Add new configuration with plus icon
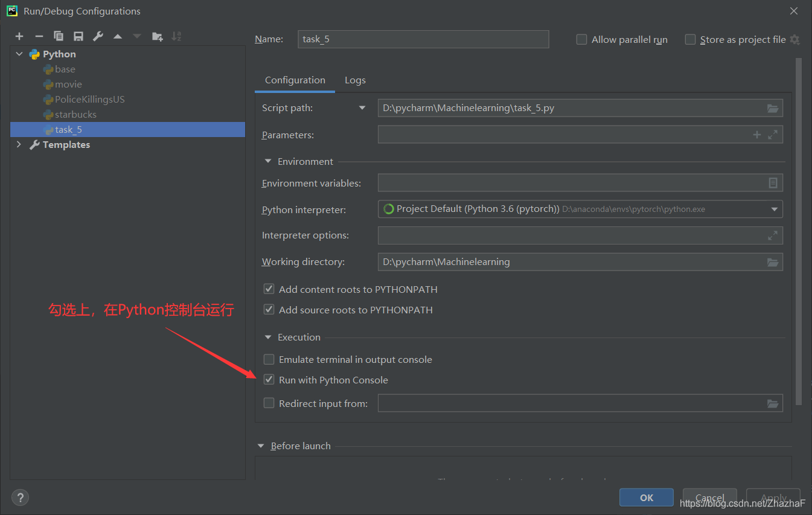 (19, 37)
